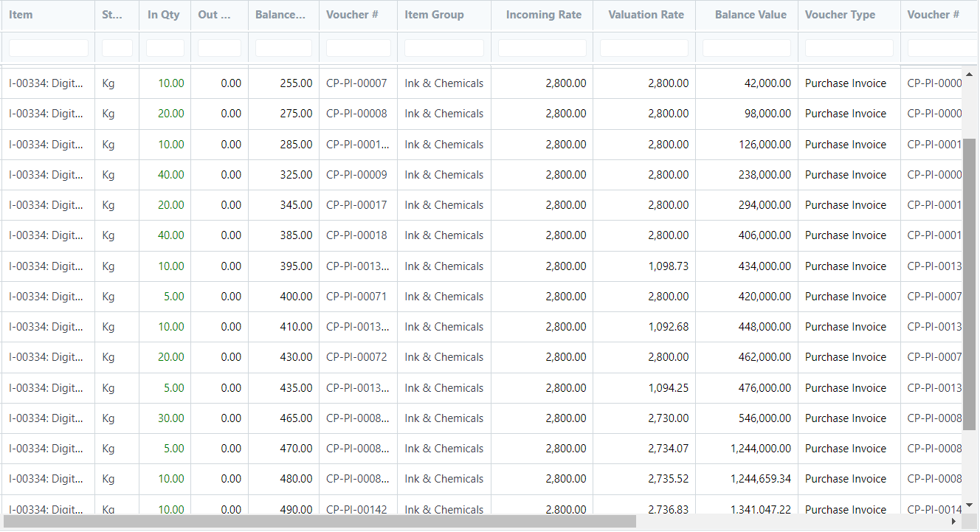This screenshot has height=532, width=980.
Task: Sort by the Item Group column header
Action: click(x=435, y=15)
